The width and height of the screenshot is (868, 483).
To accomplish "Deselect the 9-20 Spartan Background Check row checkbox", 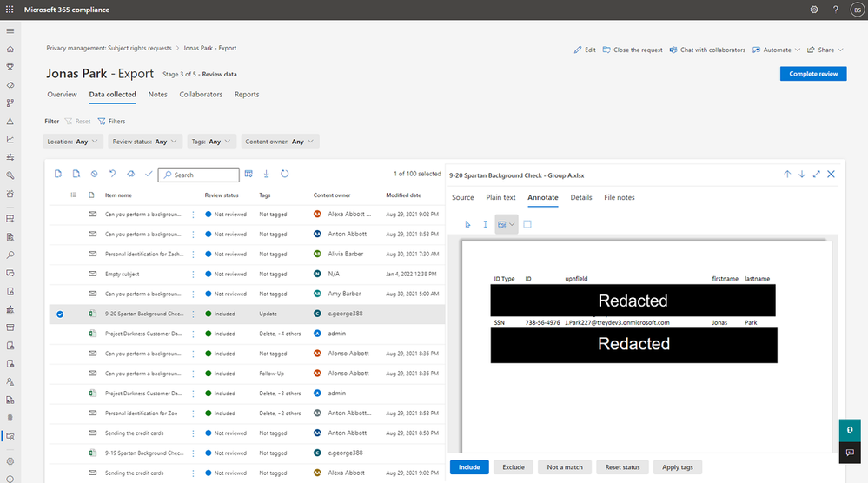I will tap(60, 314).
